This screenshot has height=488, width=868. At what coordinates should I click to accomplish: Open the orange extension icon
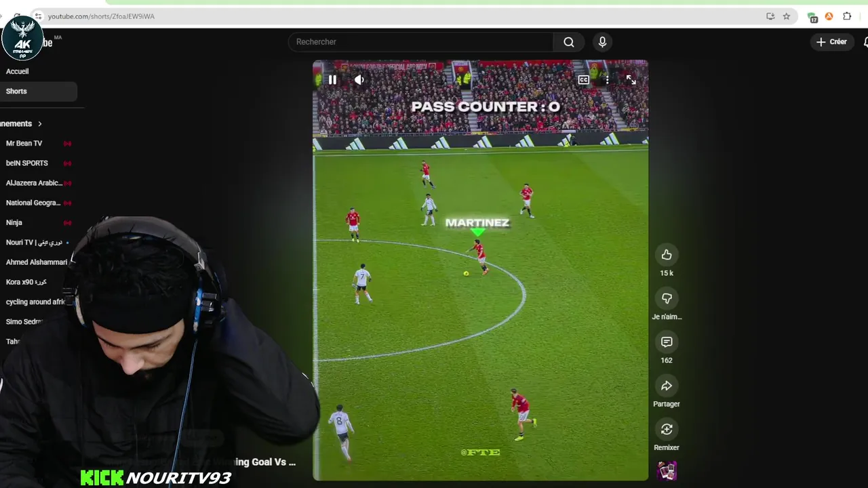tap(829, 16)
